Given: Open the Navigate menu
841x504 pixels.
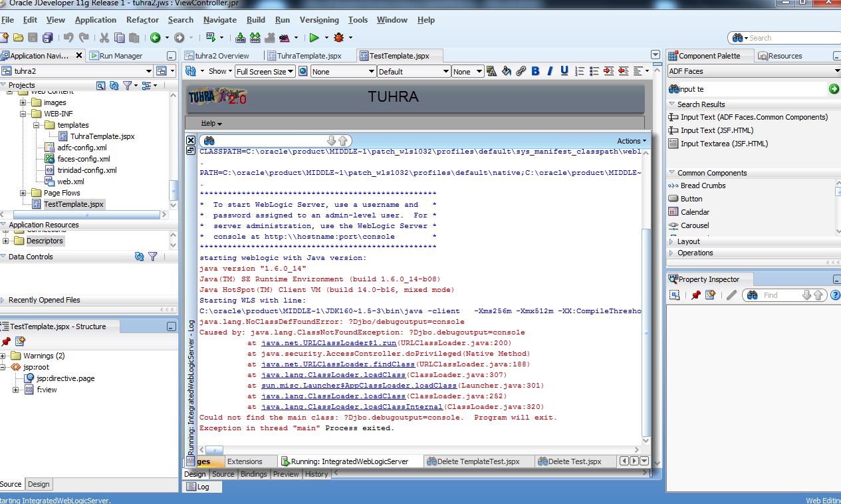Looking at the screenshot, I should [x=220, y=20].
